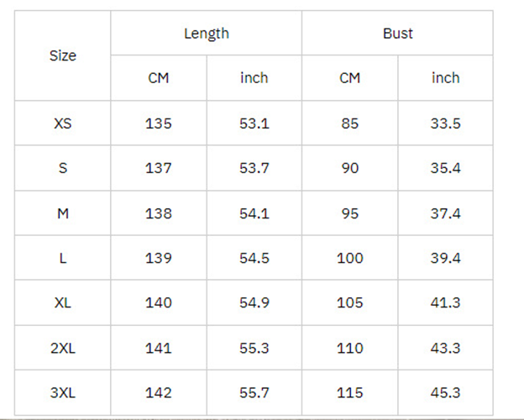Click the 53.7 length inch cell
524x420 pixels.
click(x=254, y=168)
